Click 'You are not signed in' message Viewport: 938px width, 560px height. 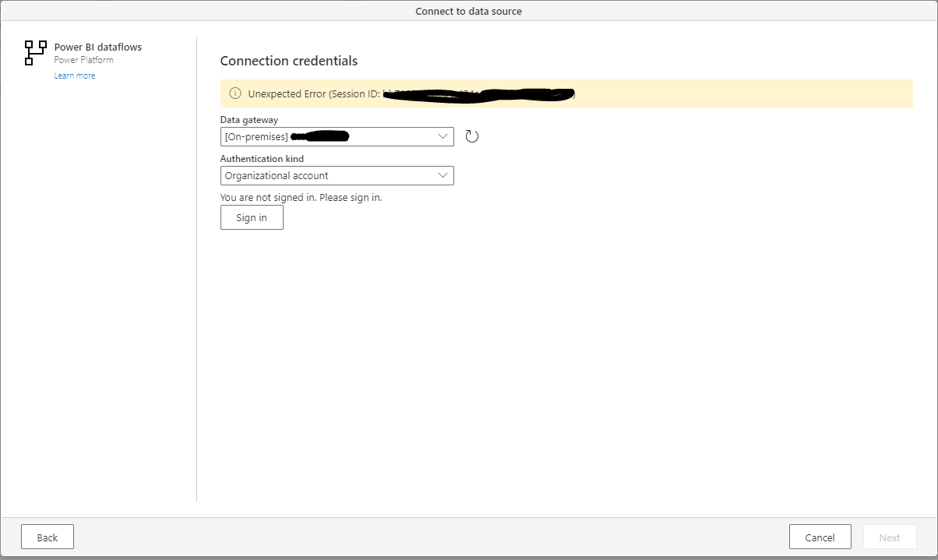point(301,197)
